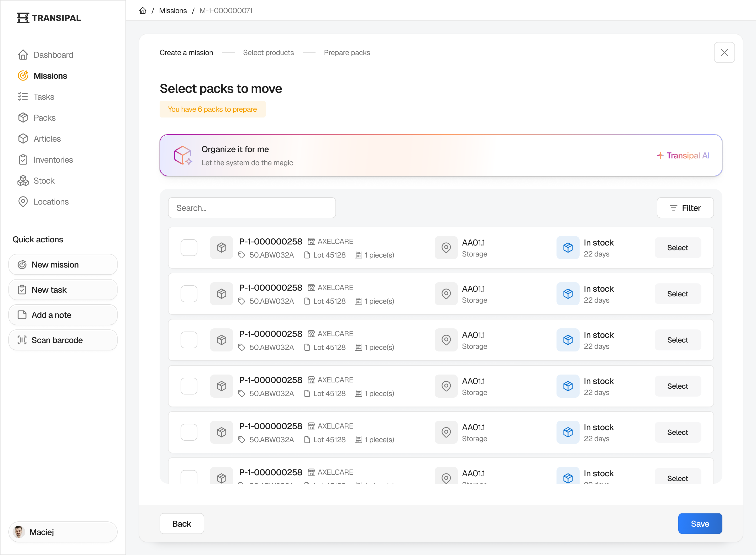The width and height of the screenshot is (756, 555).
Task: Click the Packs box icon in sidebar
Action: point(23,118)
